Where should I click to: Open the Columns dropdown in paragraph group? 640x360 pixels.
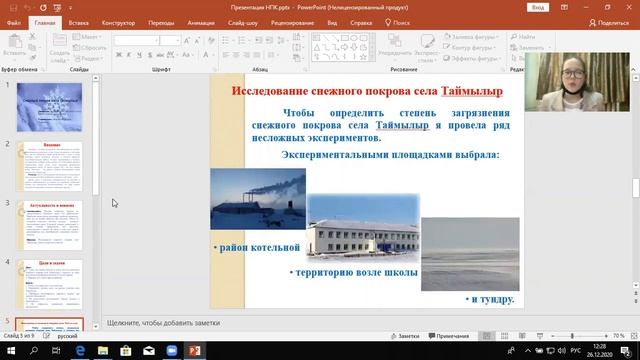tap(272, 55)
